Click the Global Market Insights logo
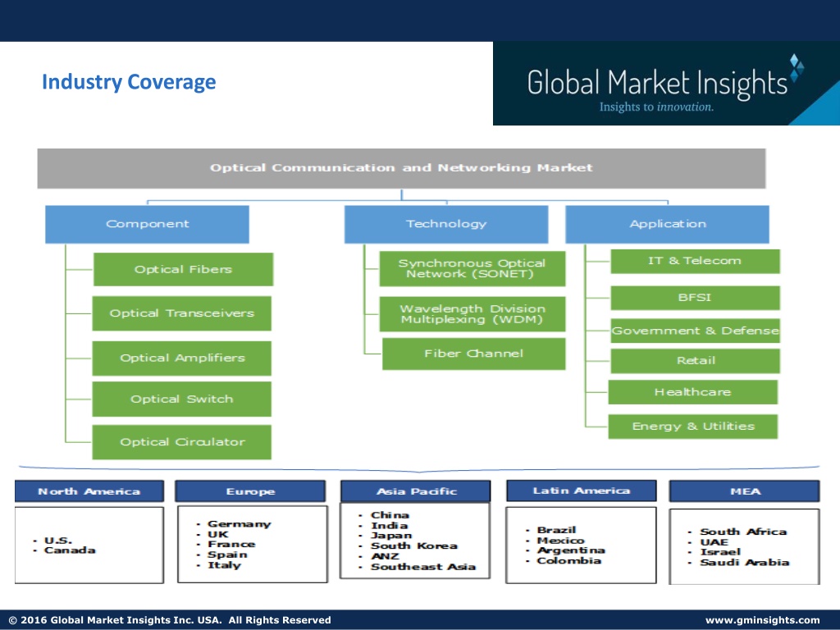840x630 pixels. [x=666, y=84]
